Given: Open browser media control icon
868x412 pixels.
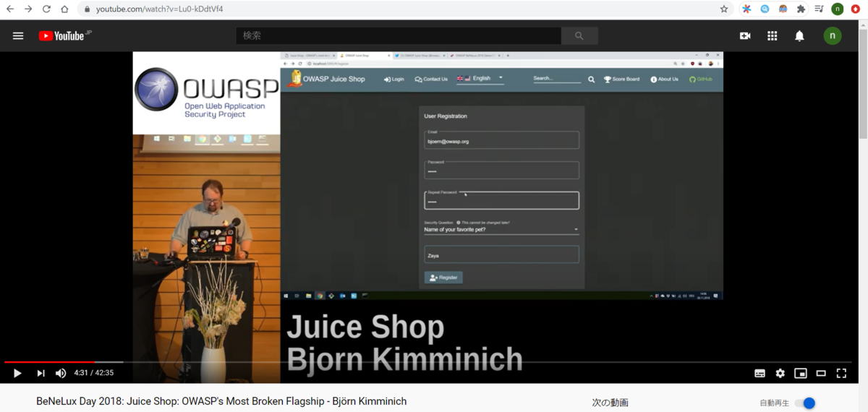Looking at the screenshot, I should (x=819, y=9).
